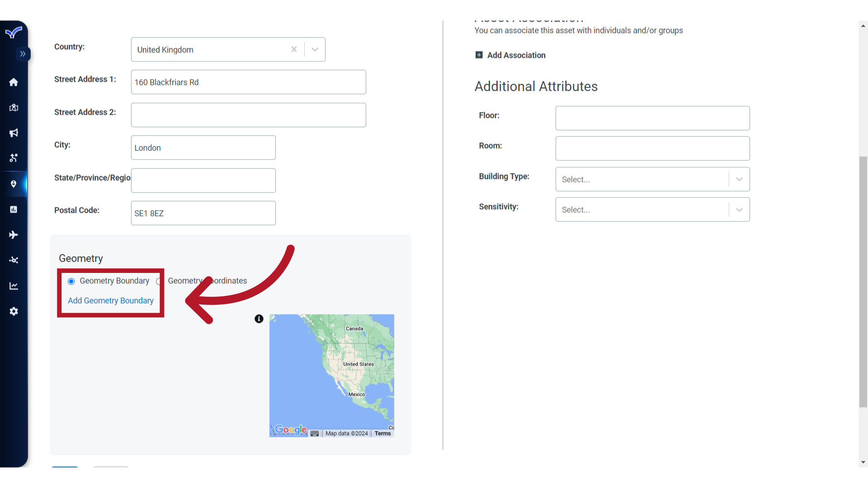
Task: Click the Postal Code input field
Action: click(x=203, y=213)
